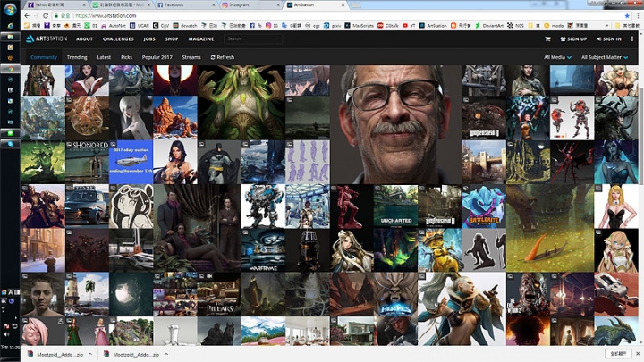This screenshot has height=362, width=644.
Task: Open the modo bookmark
Action: point(554,25)
